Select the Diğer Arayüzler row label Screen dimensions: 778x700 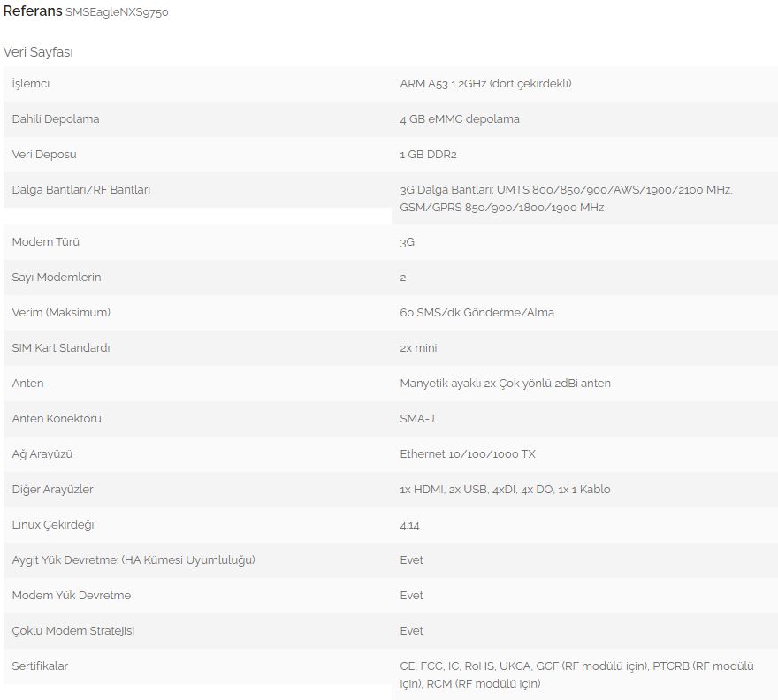[x=53, y=490]
